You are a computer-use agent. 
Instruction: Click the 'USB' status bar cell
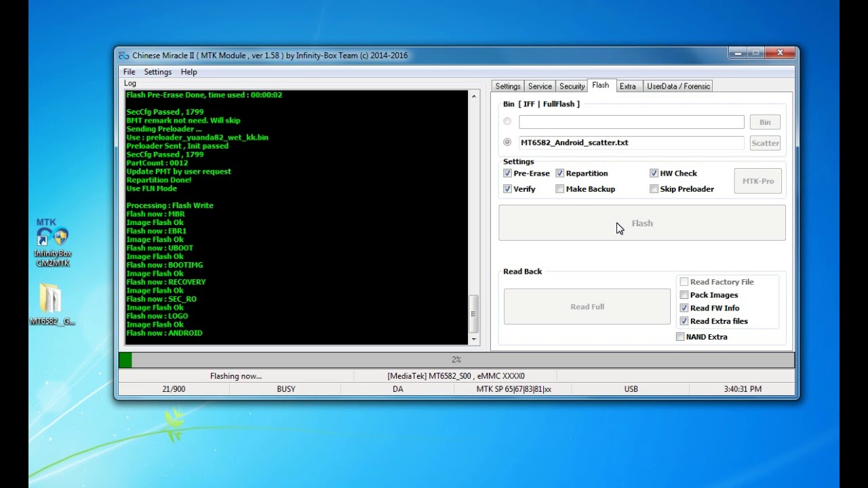pos(631,389)
